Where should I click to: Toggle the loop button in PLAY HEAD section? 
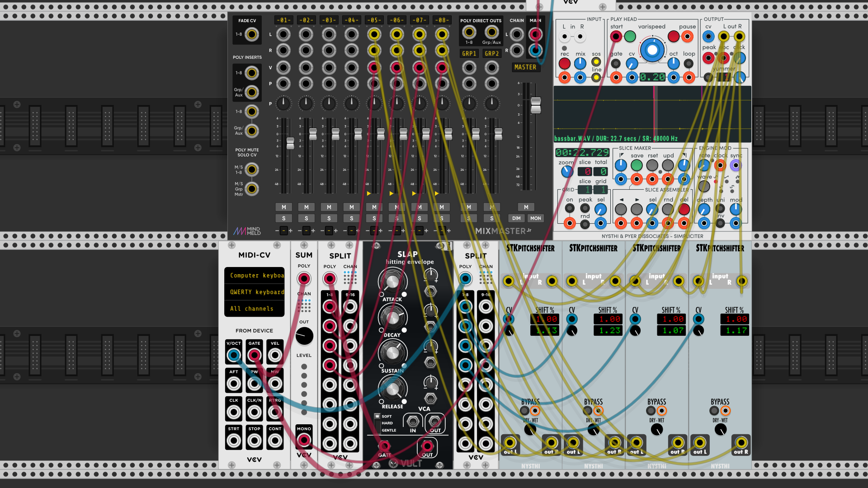(x=689, y=64)
